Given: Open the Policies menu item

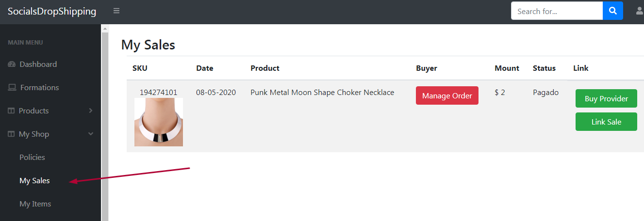Looking at the screenshot, I should pos(32,158).
